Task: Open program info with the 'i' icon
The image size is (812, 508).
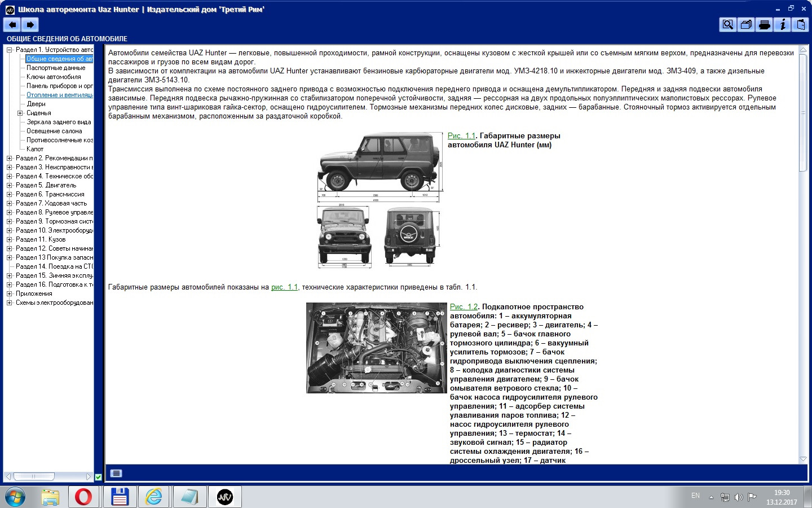Action: click(782, 24)
